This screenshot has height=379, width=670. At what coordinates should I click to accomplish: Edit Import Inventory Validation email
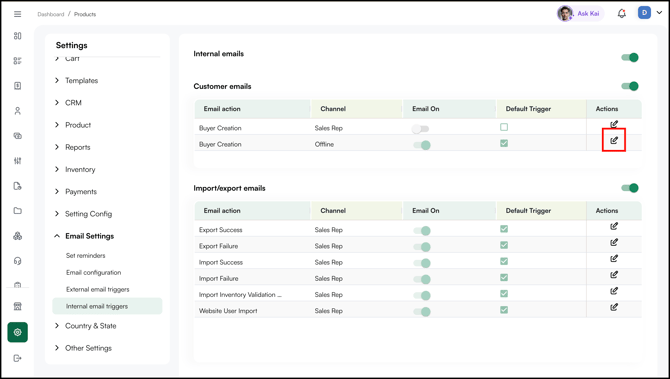pos(614,291)
